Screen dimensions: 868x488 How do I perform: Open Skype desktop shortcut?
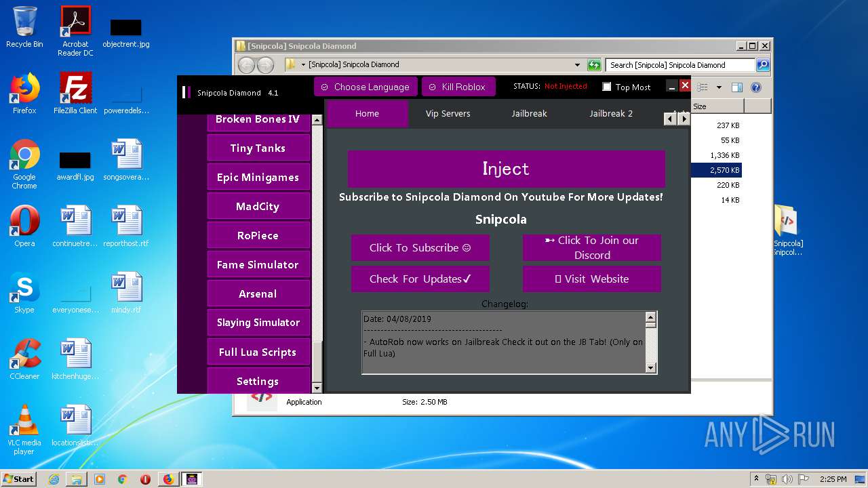(24, 293)
